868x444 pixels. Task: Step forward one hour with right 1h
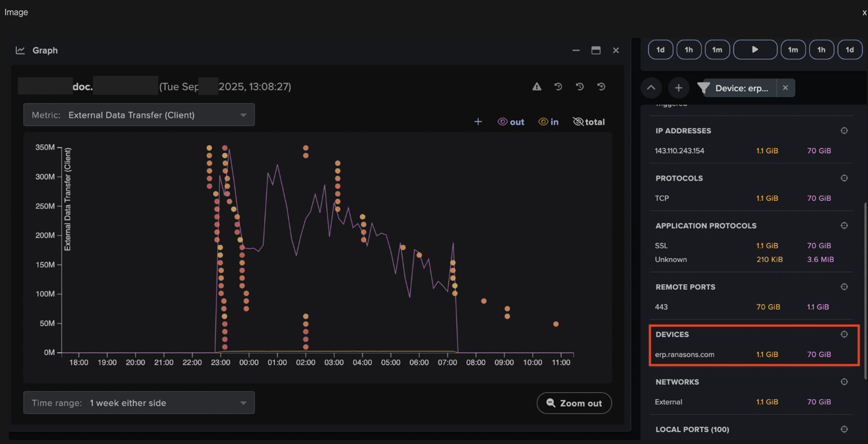coord(821,49)
